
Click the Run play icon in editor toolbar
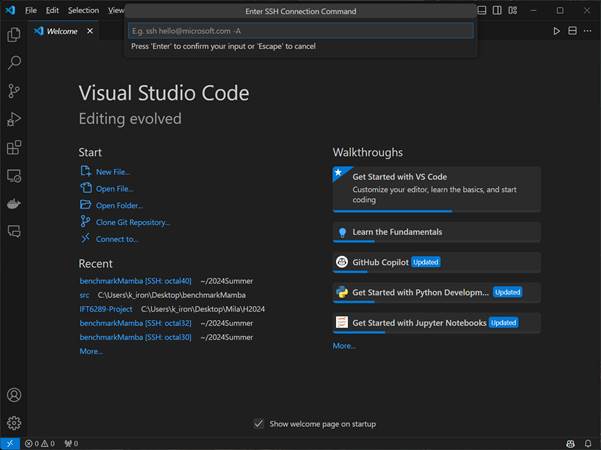click(557, 31)
